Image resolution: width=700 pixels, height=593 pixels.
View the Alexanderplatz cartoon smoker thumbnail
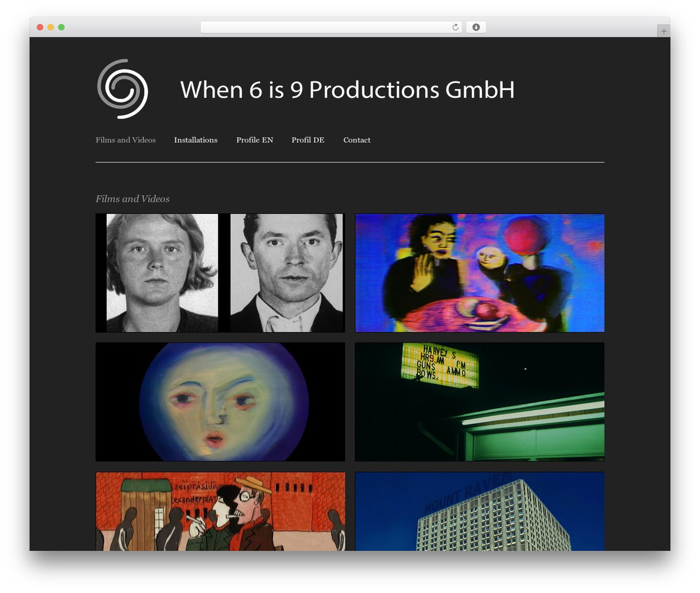pyautogui.click(x=220, y=511)
